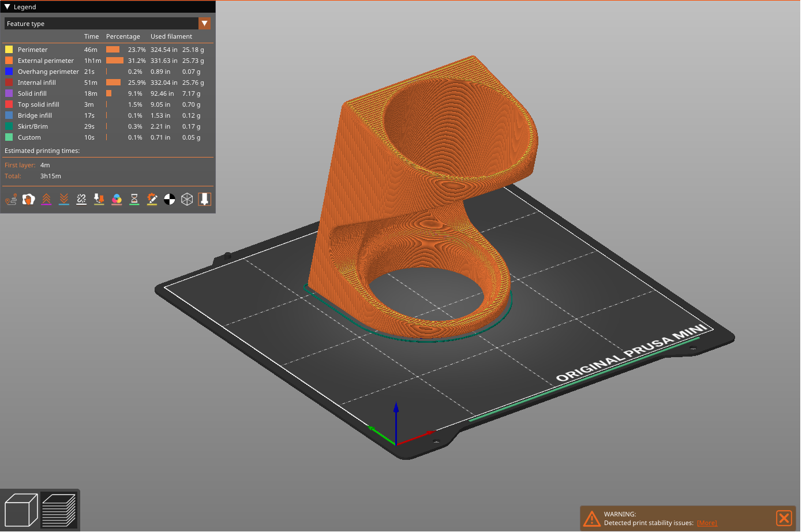802x532 pixels.
Task: Toggle travel moves visibility icon
Action: (11, 200)
